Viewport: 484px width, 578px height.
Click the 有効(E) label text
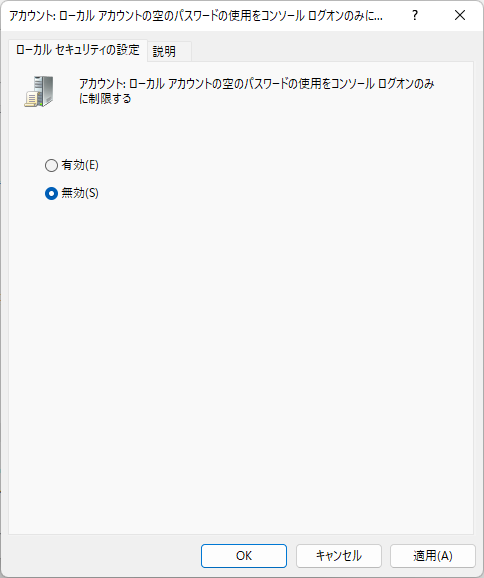point(80,165)
